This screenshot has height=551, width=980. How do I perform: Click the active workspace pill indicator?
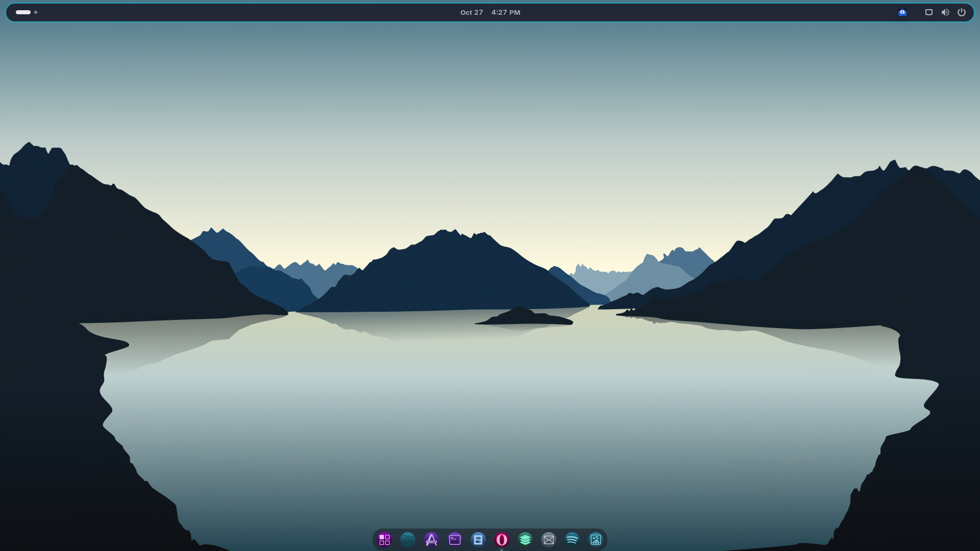[23, 12]
